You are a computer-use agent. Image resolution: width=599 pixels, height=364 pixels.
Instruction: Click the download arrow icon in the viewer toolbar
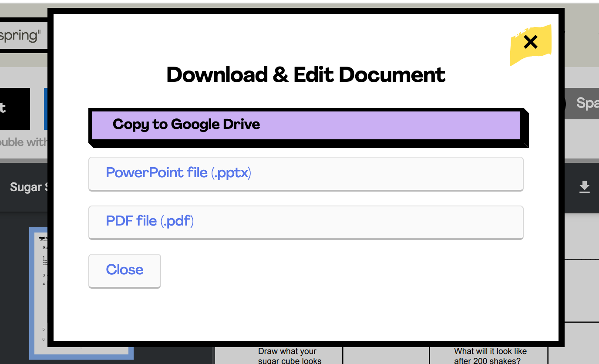tap(584, 187)
